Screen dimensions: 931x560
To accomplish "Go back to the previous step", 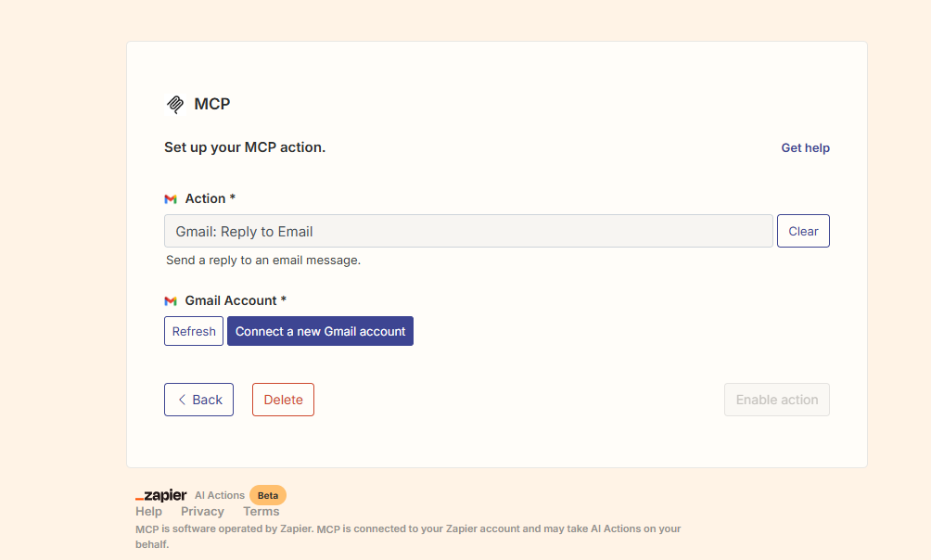I will [199, 400].
